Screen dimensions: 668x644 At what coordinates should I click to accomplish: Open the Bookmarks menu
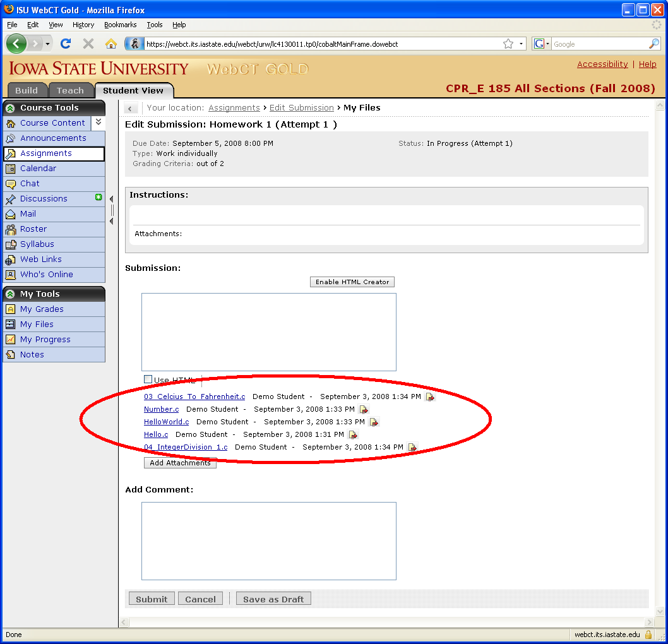[120, 25]
